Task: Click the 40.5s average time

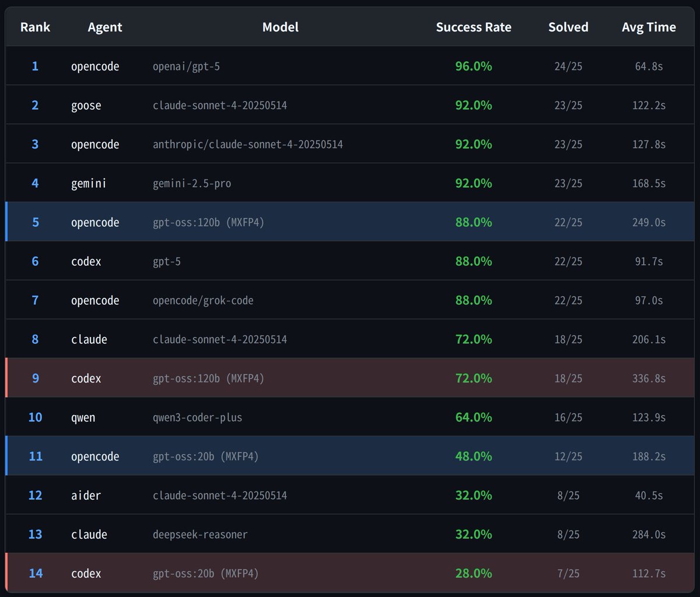Action: pyautogui.click(x=649, y=496)
